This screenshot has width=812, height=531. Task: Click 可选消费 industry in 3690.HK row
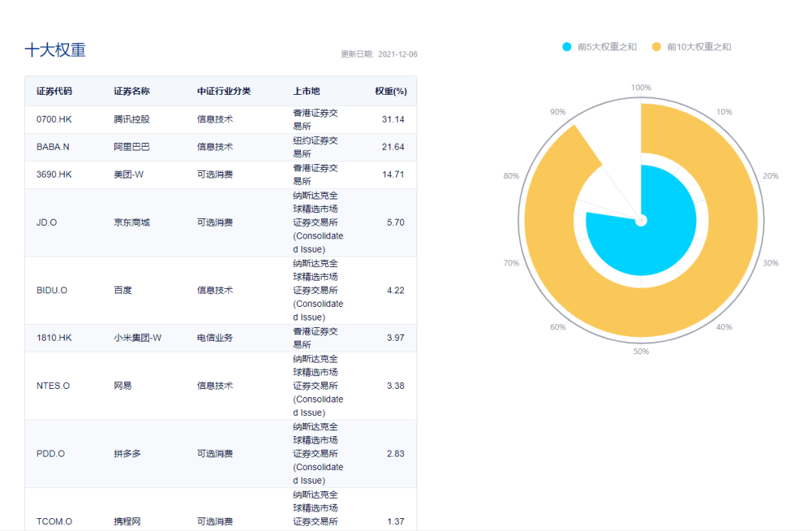click(x=215, y=174)
